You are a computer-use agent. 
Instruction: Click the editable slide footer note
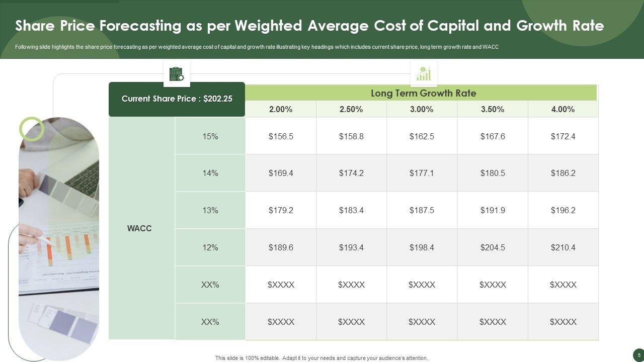click(x=321, y=358)
